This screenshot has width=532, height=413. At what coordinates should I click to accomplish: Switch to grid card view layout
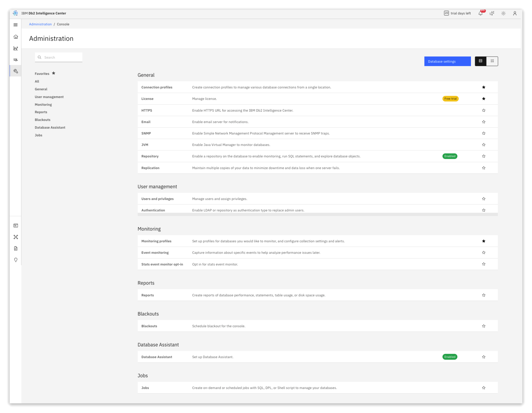pos(492,61)
